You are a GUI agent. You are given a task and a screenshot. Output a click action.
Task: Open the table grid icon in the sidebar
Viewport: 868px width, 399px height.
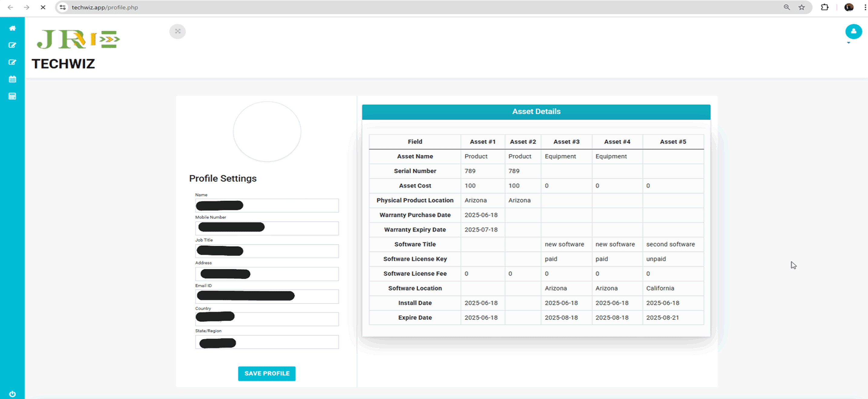click(x=12, y=96)
